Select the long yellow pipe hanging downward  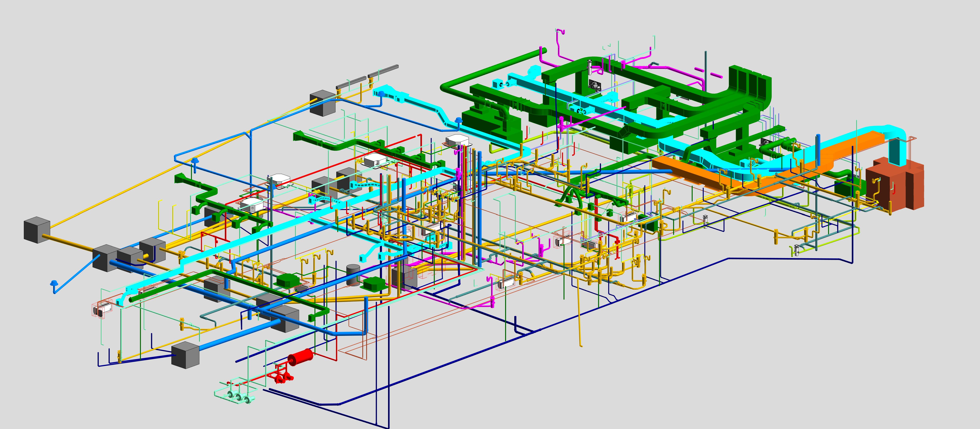580,312
